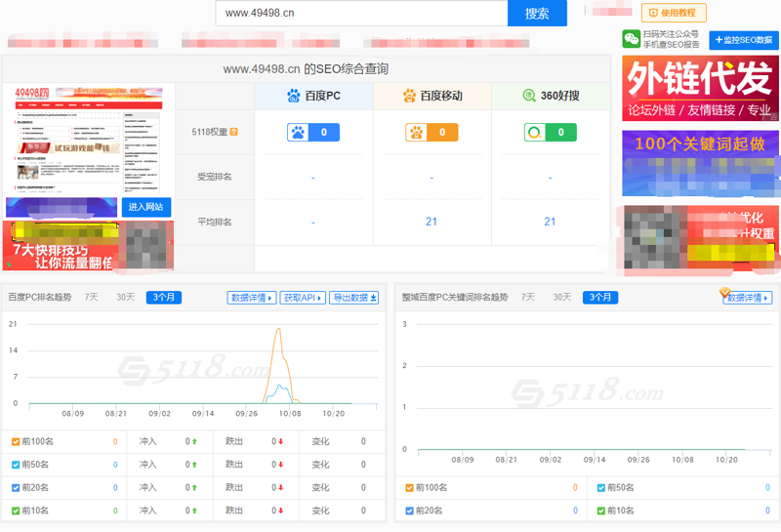Open 数据详情 in 百度PC排名趋势 panel
This screenshot has width=781, height=532.
pyautogui.click(x=252, y=298)
